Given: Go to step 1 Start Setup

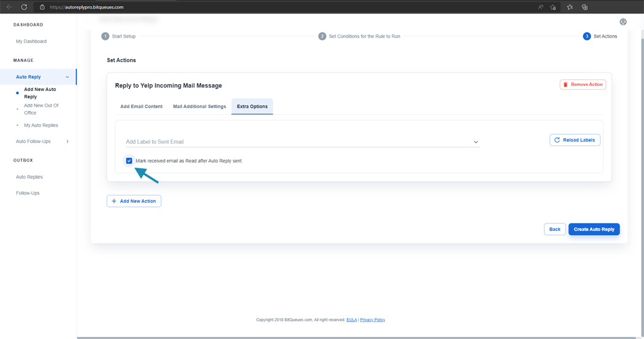Looking at the screenshot, I should coord(118,36).
